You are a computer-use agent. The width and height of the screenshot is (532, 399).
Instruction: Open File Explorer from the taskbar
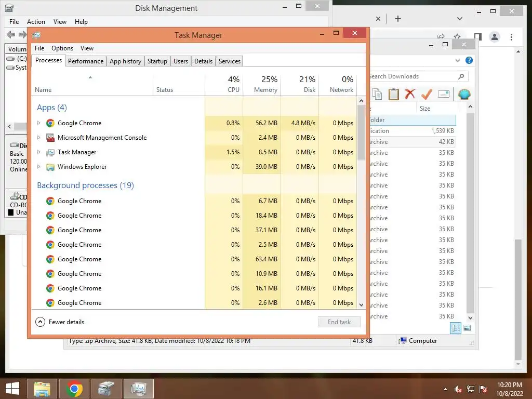42,389
